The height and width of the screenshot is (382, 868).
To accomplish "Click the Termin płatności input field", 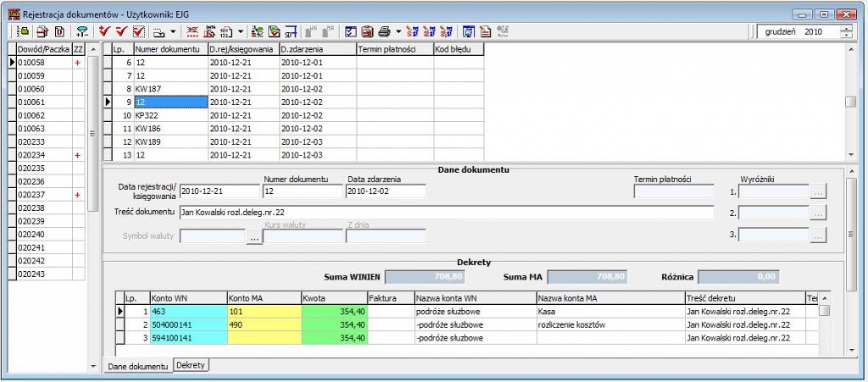I will (674, 191).
